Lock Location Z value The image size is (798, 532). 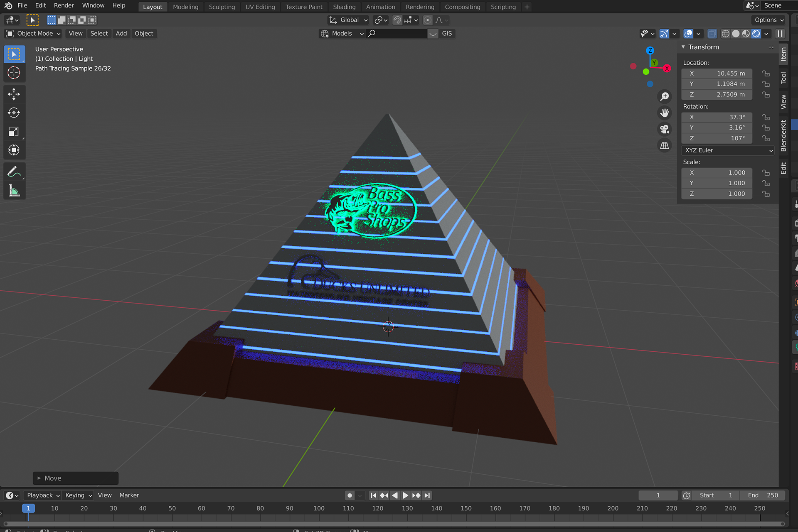click(766, 95)
